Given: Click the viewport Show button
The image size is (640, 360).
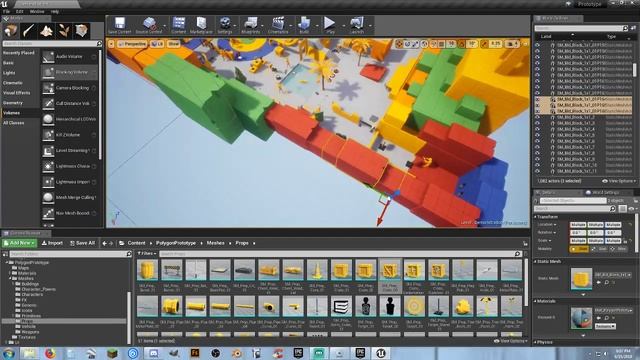Looking at the screenshot, I should (173, 44).
